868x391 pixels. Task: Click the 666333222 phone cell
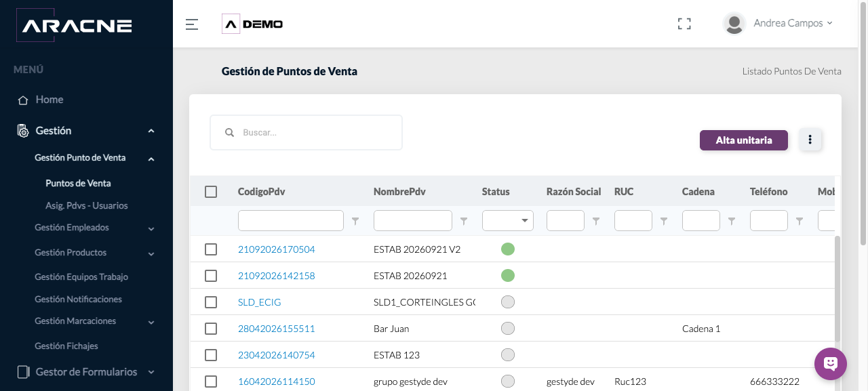click(774, 382)
